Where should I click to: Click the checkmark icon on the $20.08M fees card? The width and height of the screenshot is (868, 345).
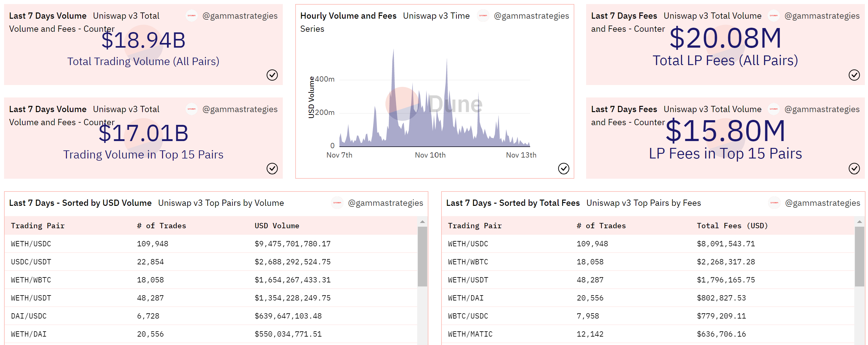point(854,75)
